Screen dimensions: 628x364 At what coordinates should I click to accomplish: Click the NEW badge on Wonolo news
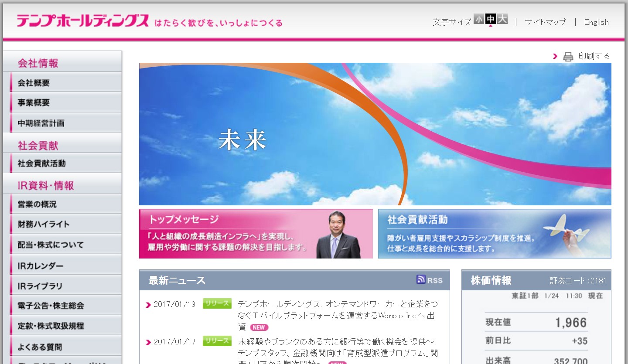[259, 327]
